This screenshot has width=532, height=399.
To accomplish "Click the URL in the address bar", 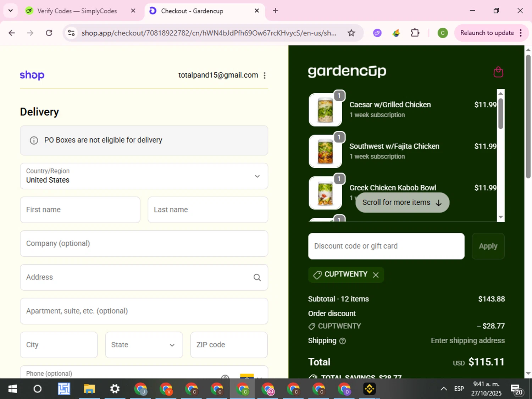I will click(x=209, y=33).
